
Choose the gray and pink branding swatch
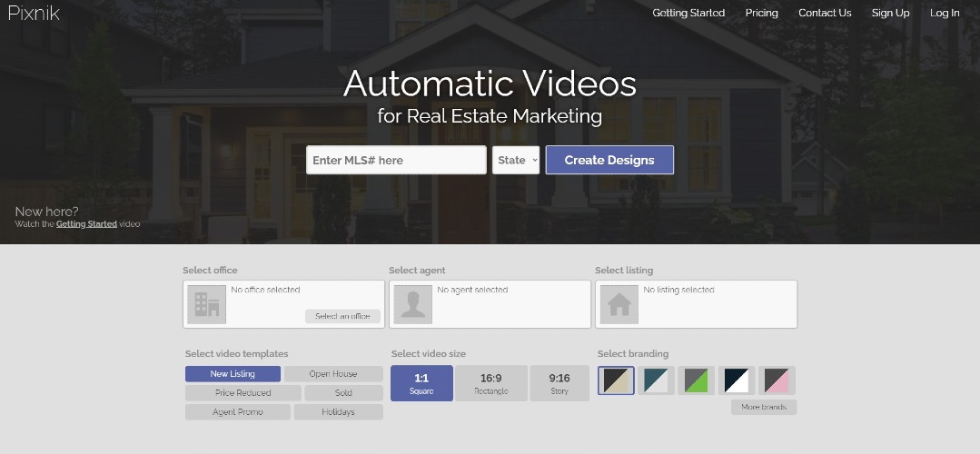coord(777,380)
